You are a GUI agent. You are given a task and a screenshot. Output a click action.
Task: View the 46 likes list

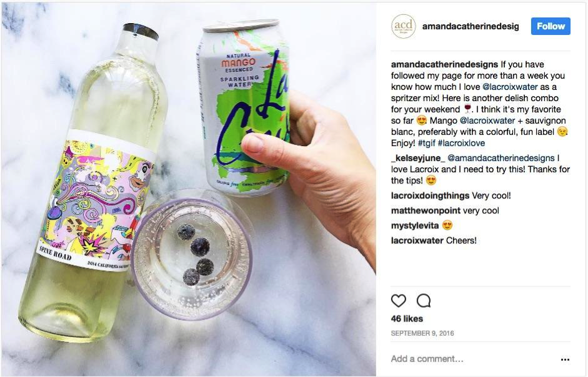point(407,319)
